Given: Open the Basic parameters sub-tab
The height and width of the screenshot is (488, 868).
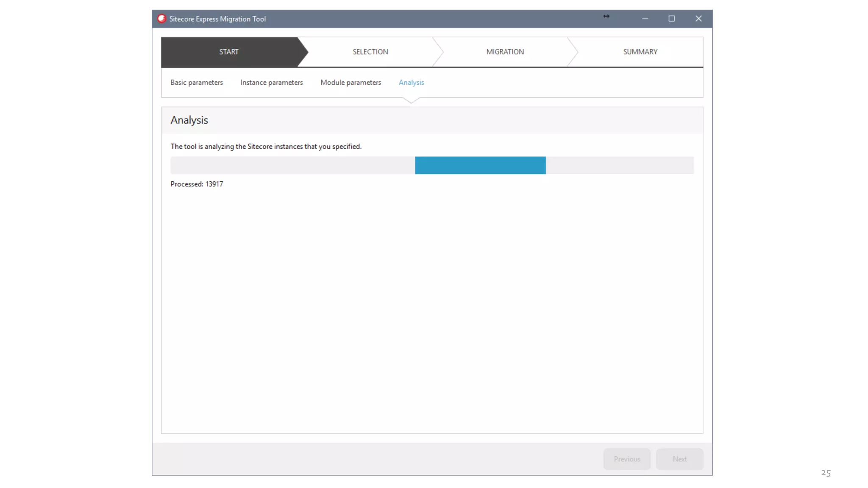Looking at the screenshot, I should [x=197, y=83].
